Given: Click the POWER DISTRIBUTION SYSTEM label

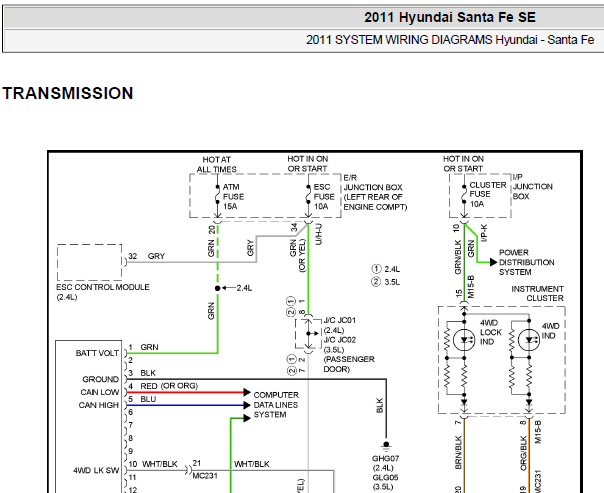Looking at the screenshot, I should pyautogui.click(x=526, y=262).
